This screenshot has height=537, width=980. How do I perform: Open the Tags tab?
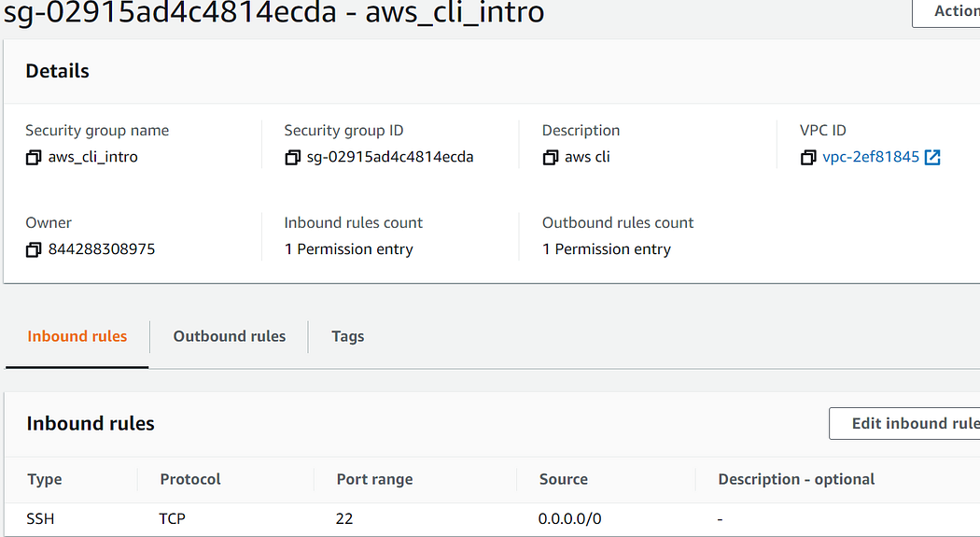(x=347, y=336)
